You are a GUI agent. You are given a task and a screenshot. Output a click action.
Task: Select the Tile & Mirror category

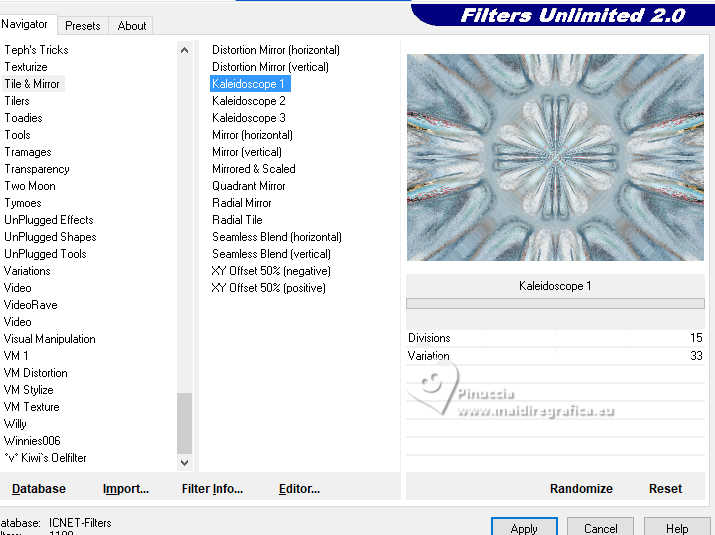(x=32, y=84)
